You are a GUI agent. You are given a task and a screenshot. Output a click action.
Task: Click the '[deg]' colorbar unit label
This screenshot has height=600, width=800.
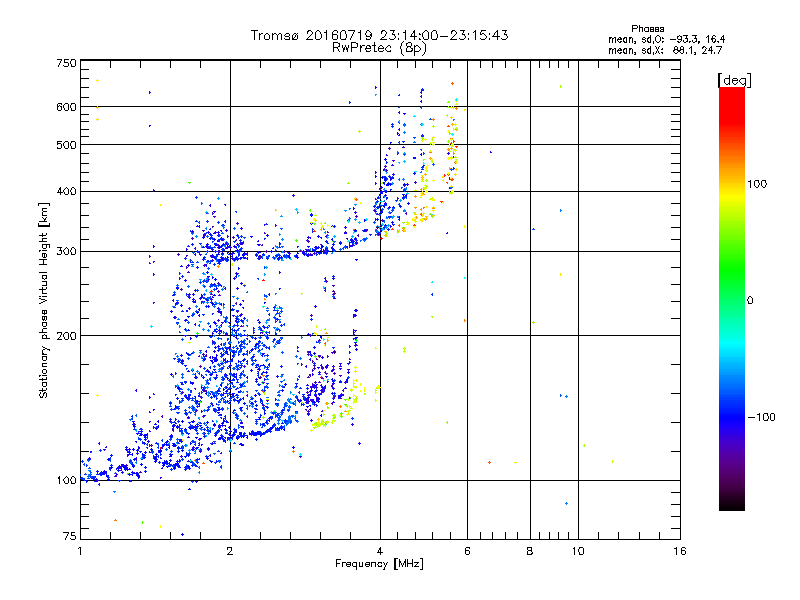pyautogui.click(x=734, y=80)
